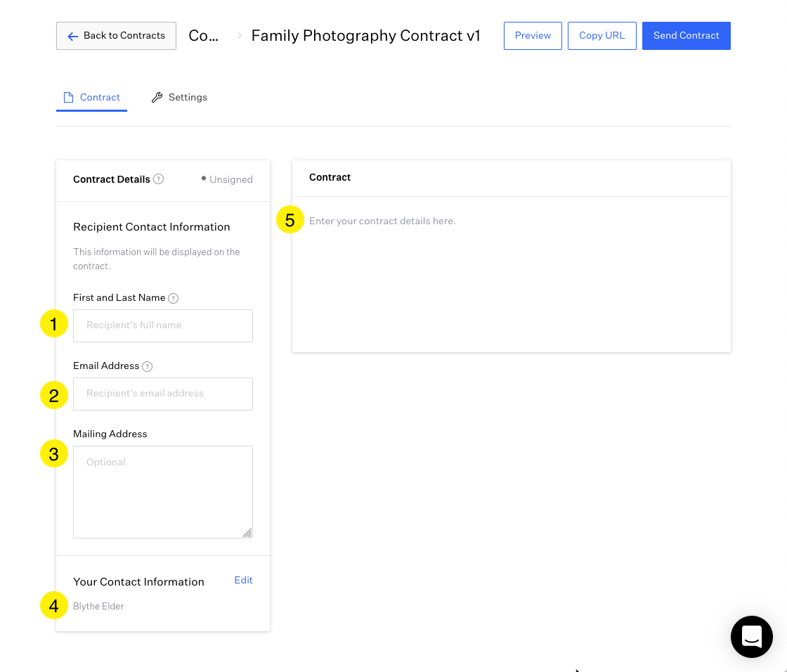Click help icon next to First and Last Name
This screenshot has height=672, width=787.
point(174,298)
